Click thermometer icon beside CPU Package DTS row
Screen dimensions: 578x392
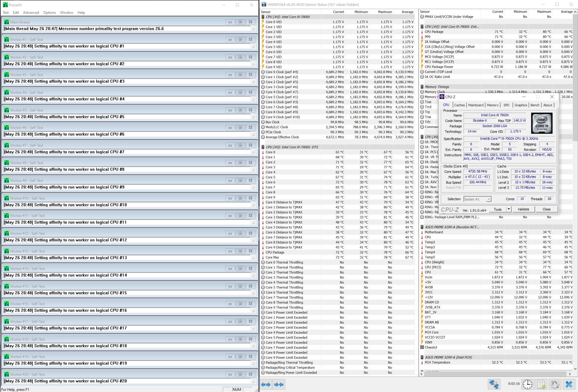pyautogui.click(x=263, y=252)
